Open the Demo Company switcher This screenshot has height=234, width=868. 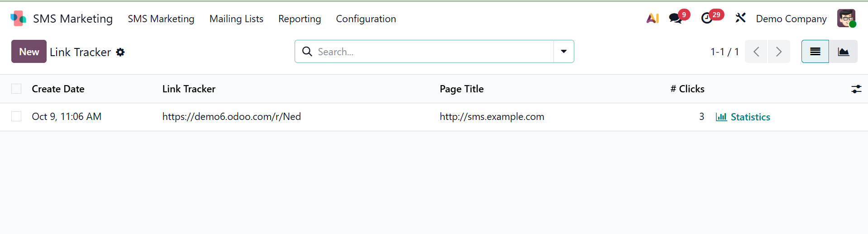[x=791, y=19]
